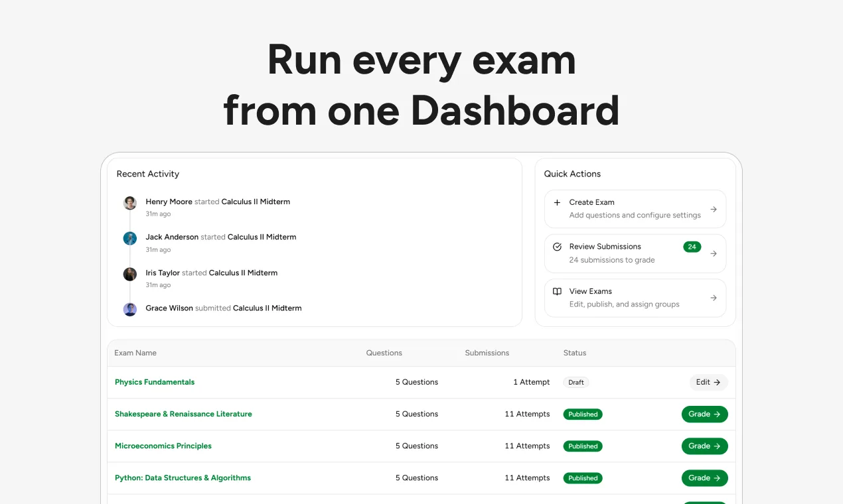Click Henry Moore's avatar in Recent Activity
Viewport: 843px width, 504px height.
click(130, 203)
